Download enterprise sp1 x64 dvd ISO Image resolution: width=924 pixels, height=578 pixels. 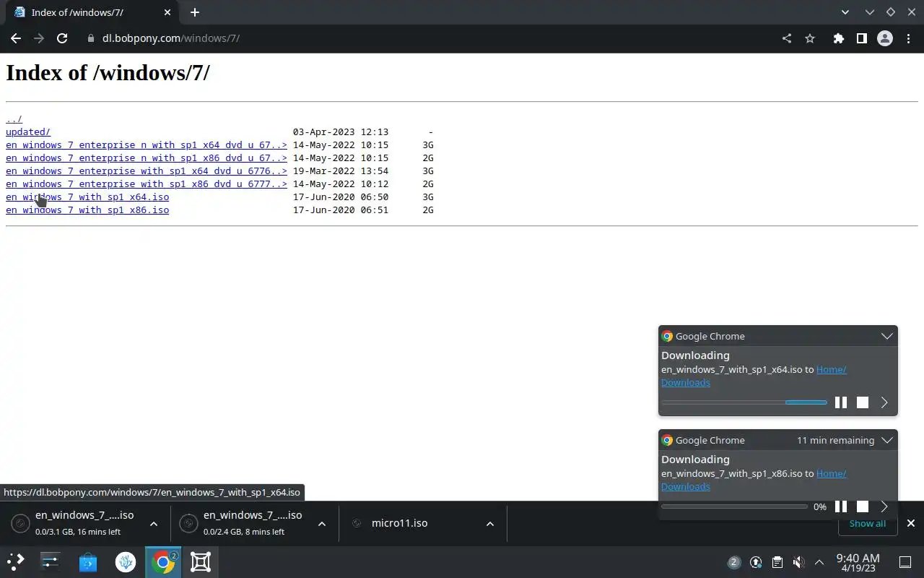[147, 171]
